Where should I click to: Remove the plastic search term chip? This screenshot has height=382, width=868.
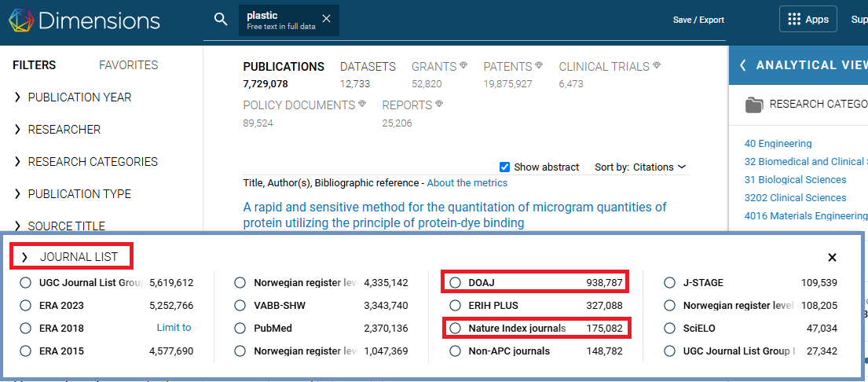327,19
